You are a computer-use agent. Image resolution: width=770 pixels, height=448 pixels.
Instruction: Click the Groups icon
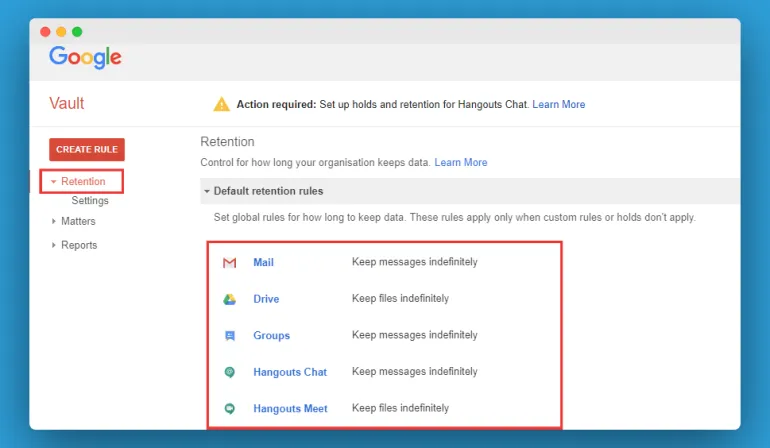(229, 336)
